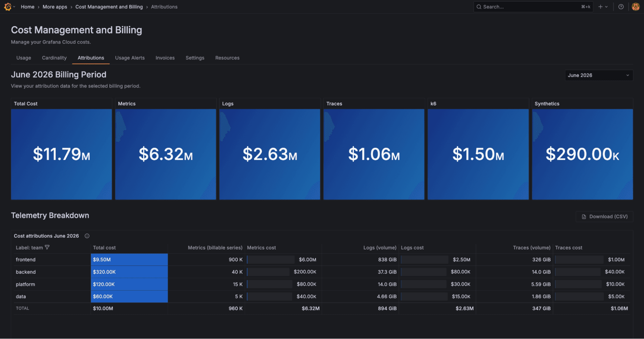The width and height of the screenshot is (644, 339).
Task: Open the June 2026 billing period dropdown
Action: coord(599,75)
